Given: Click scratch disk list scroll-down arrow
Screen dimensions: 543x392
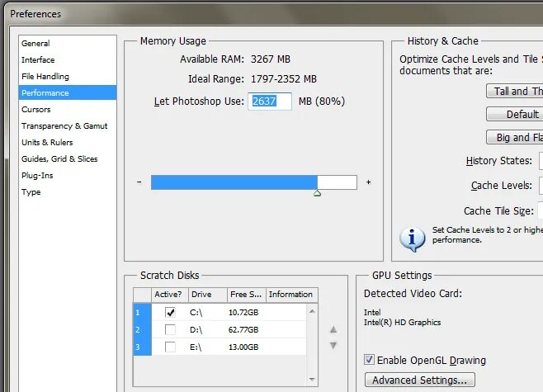Looking at the screenshot, I should point(312,379).
